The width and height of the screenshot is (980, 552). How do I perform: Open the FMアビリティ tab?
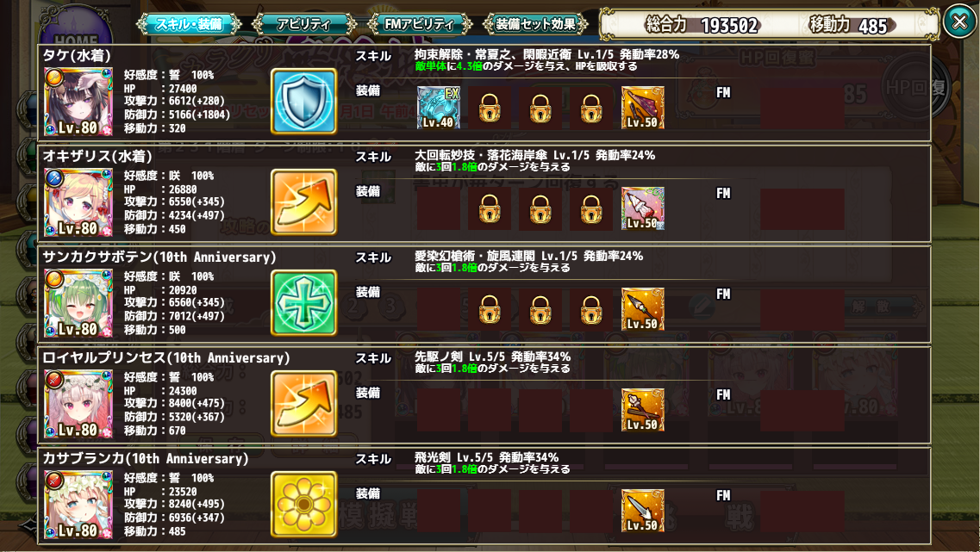(420, 24)
